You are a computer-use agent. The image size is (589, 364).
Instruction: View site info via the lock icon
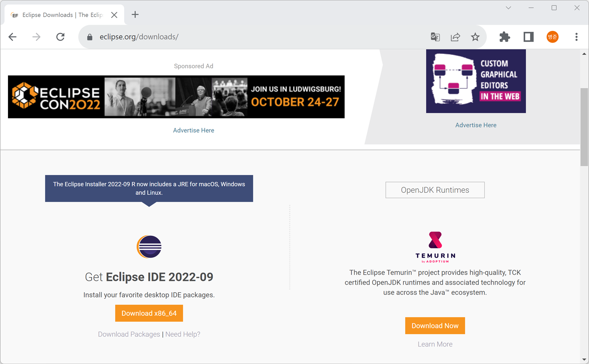click(90, 37)
